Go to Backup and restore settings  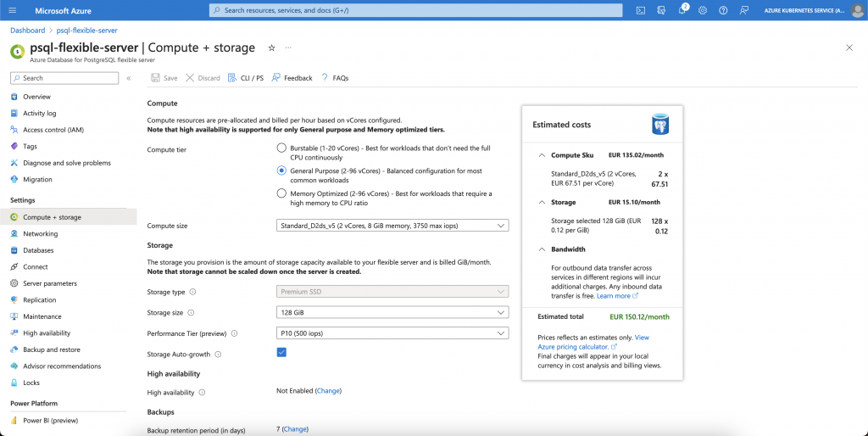click(51, 349)
